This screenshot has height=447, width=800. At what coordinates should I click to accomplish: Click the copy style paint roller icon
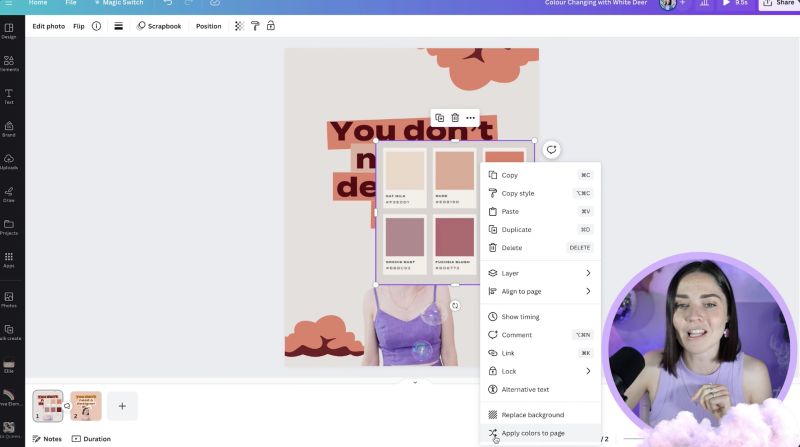point(255,26)
